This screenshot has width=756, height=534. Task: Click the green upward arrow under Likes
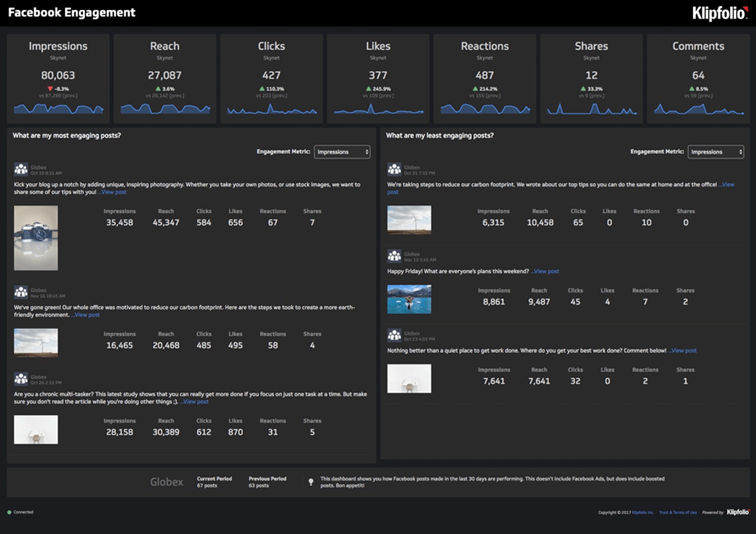tap(368, 89)
